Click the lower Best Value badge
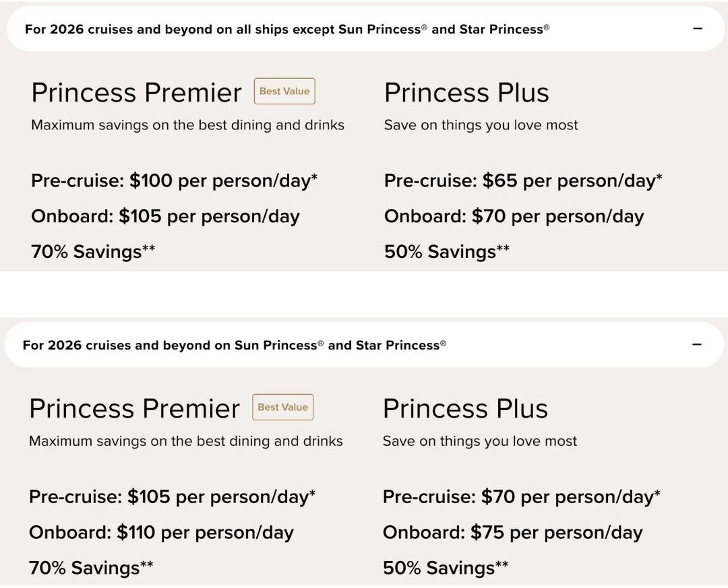The height and width of the screenshot is (588, 728). point(282,407)
